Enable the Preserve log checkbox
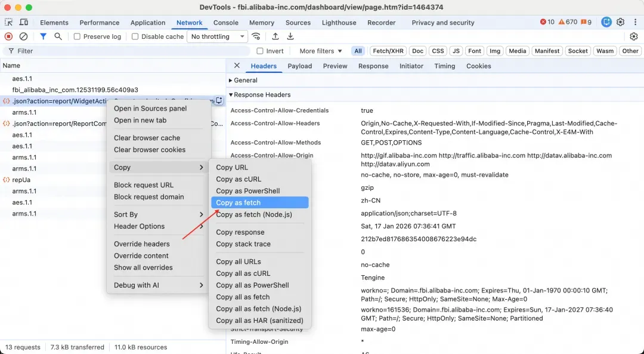The width and height of the screenshot is (644, 354). coord(77,36)
